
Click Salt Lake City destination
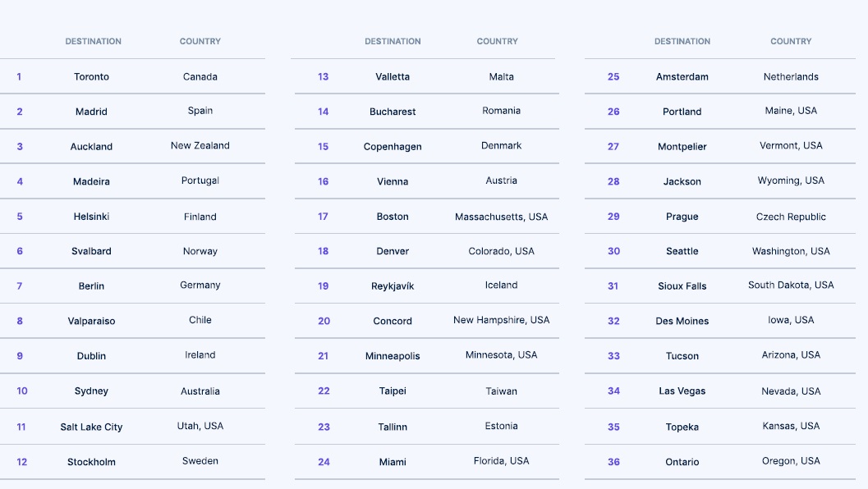(x=91, y=427)
